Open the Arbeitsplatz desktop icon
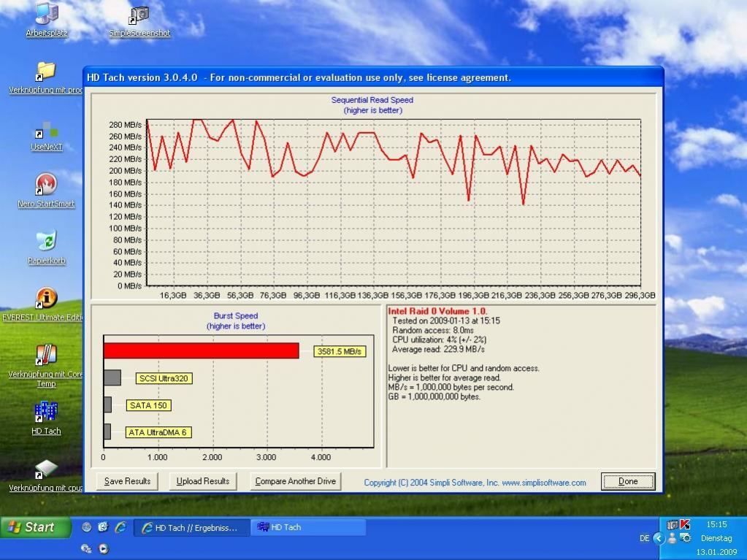The image size is (747, 560). coord(47,20)
